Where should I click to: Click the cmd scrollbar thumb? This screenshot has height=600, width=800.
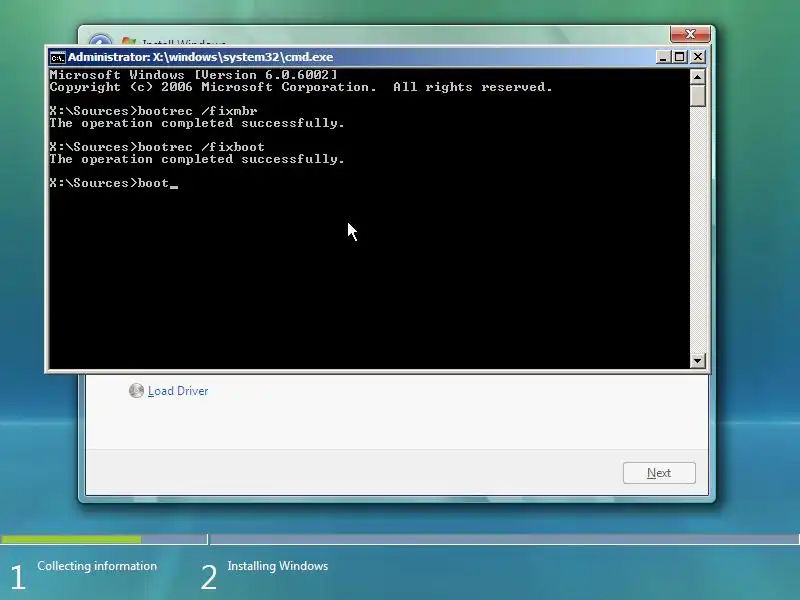pyautogui.click(x=697, y=96)
